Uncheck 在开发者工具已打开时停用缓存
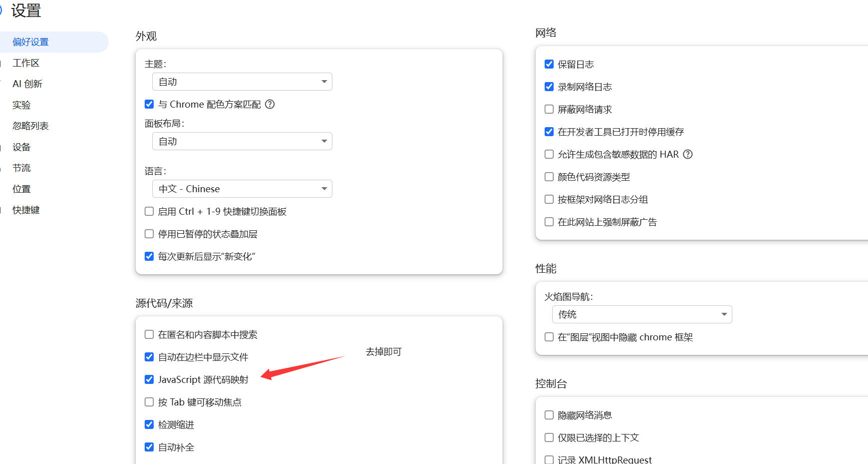Image resolution: width=868 pixels, height=464 pixels. pyautogui.click(x=549, y=132)
